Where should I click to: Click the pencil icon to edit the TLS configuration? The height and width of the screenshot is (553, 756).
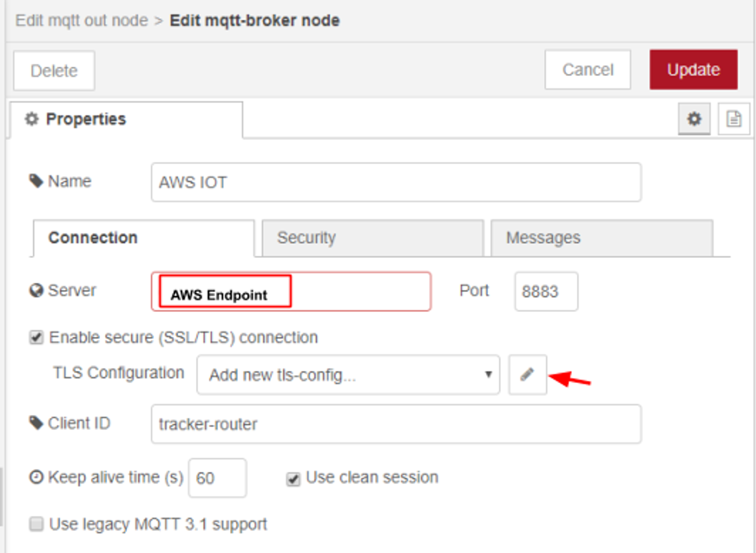click(x=527, y=375)
